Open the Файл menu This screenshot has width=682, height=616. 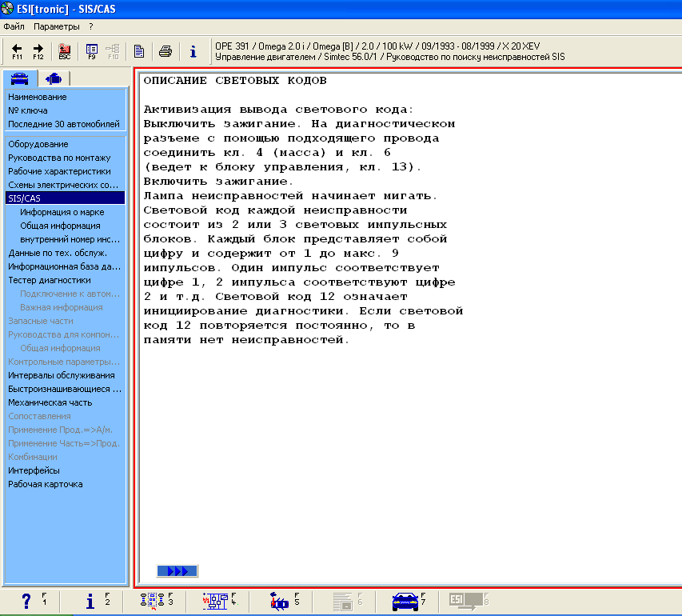click(x=14, y=26)
